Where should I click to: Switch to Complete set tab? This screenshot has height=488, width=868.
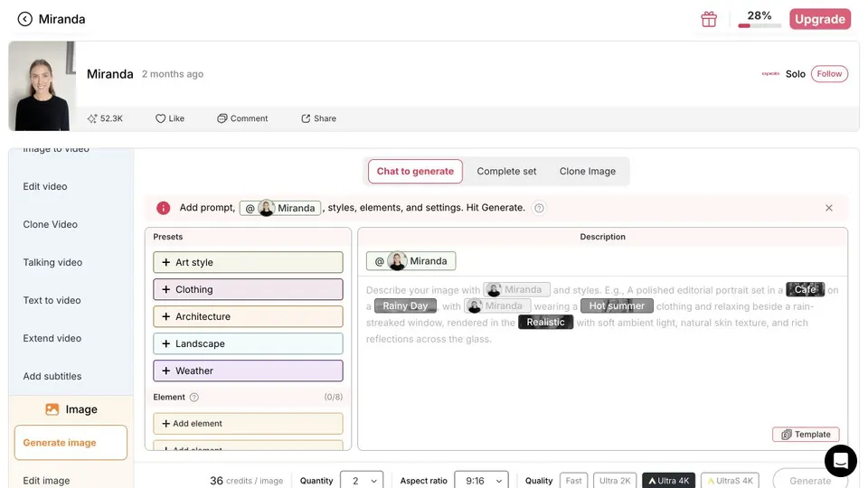click(x=506, y=172)
